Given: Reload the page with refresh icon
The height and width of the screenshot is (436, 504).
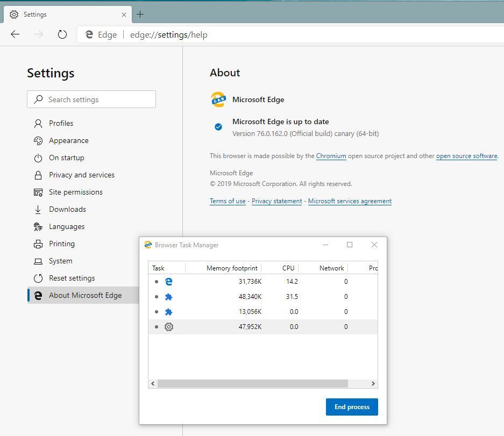Looking at the screenshot, I should click(62, 34).
